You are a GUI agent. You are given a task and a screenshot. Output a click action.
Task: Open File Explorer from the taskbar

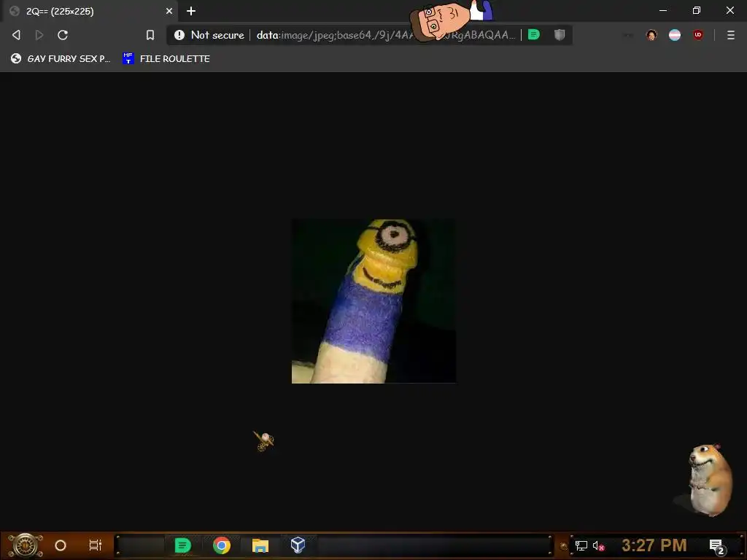260,545
